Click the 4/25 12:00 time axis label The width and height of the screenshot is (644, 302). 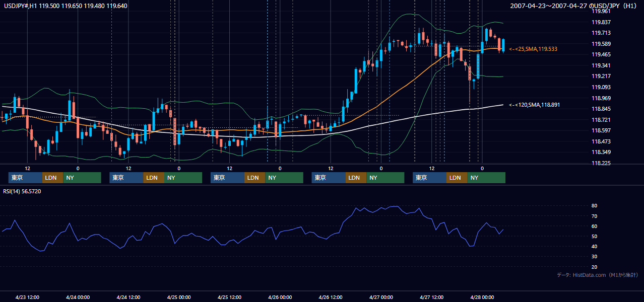[x=229, y=297]
